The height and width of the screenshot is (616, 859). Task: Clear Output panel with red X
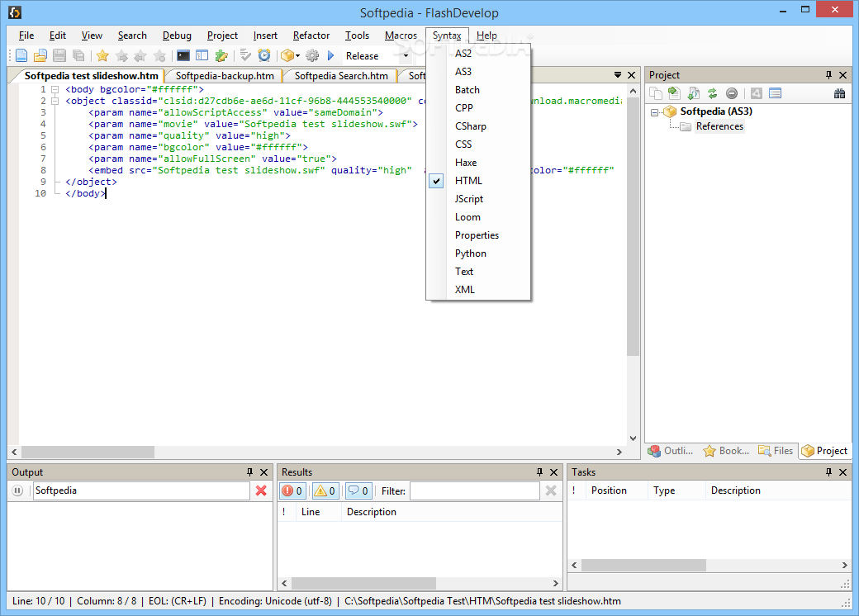261,490
